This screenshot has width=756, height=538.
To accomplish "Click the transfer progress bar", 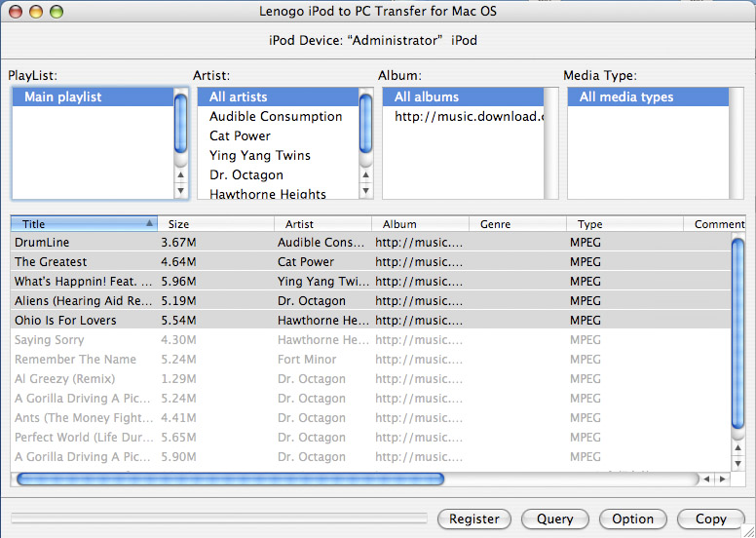I will [x=219, y=519].
